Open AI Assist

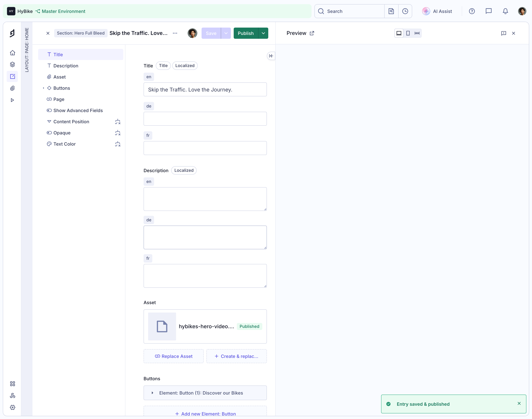click(x=437, y=11)
